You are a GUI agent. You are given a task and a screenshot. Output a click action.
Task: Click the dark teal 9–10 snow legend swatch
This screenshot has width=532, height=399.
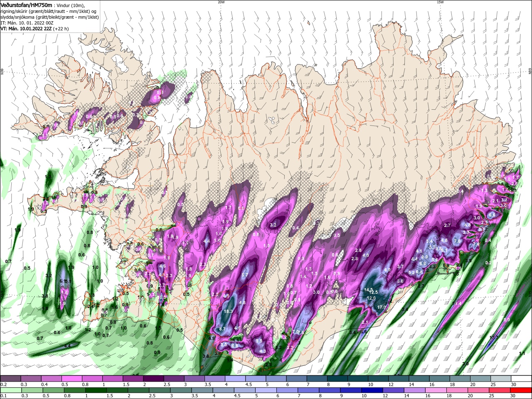[x=358, y=379]
